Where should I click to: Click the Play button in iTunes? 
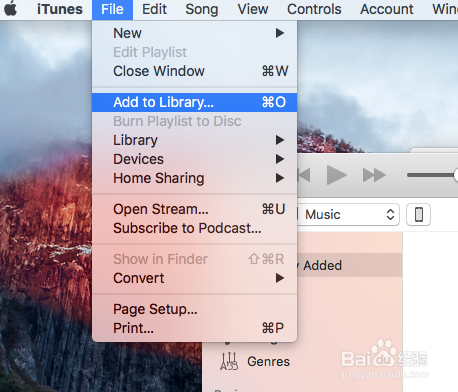click(x=336, y=175)
